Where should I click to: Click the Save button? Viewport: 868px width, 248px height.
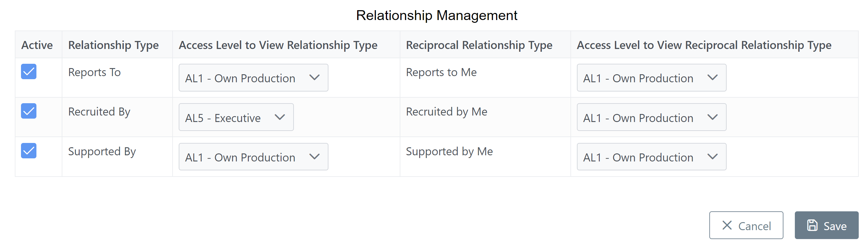point(826,226)
